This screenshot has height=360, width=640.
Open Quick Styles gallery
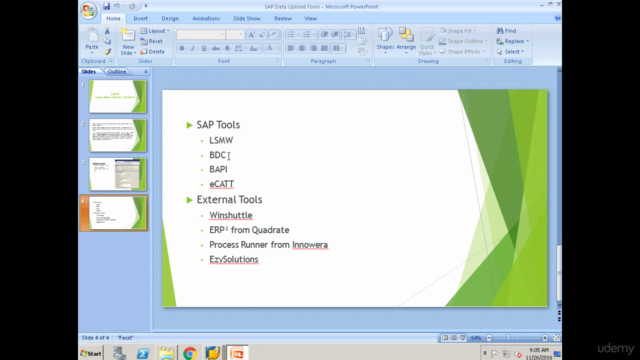click(x=427, y=42)
